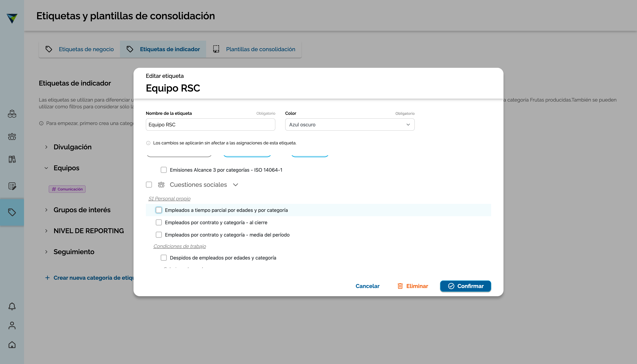Open the user profile icon in sidebar
Screen dimensions: 637x364
click(12, 325)
